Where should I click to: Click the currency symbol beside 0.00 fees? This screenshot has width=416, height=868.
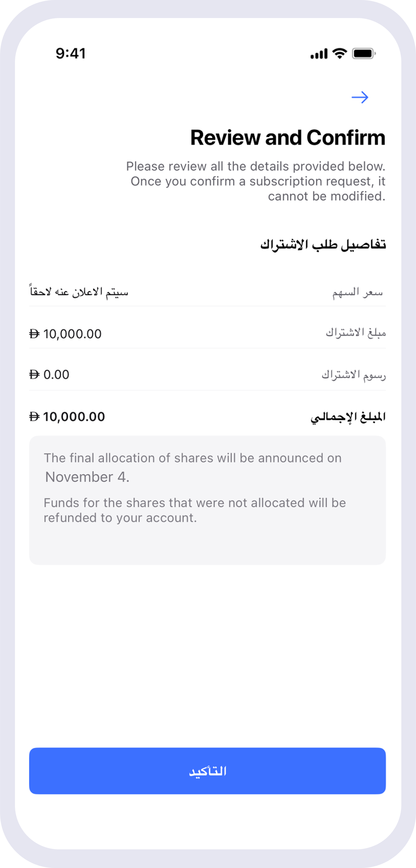(x=34, y=374)
